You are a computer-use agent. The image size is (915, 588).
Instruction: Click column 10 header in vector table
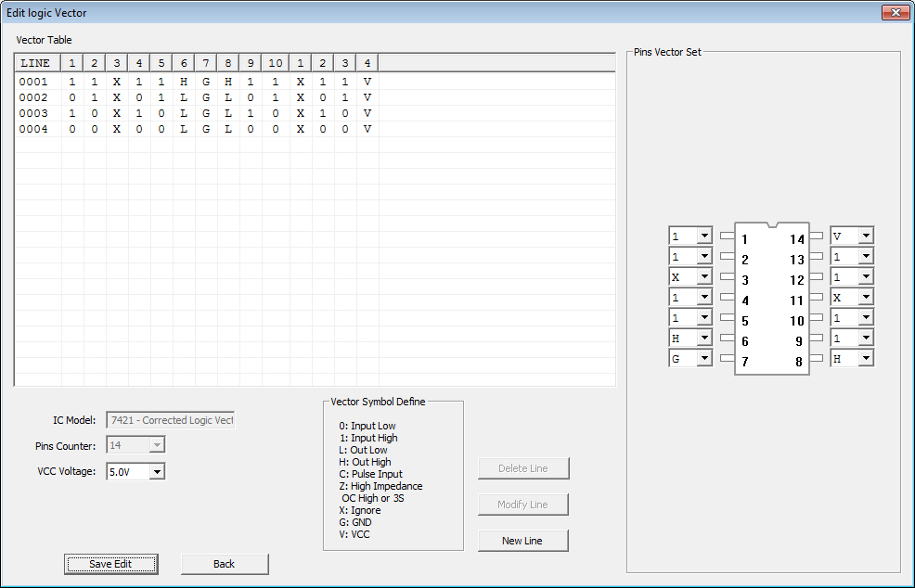point(276,63)
